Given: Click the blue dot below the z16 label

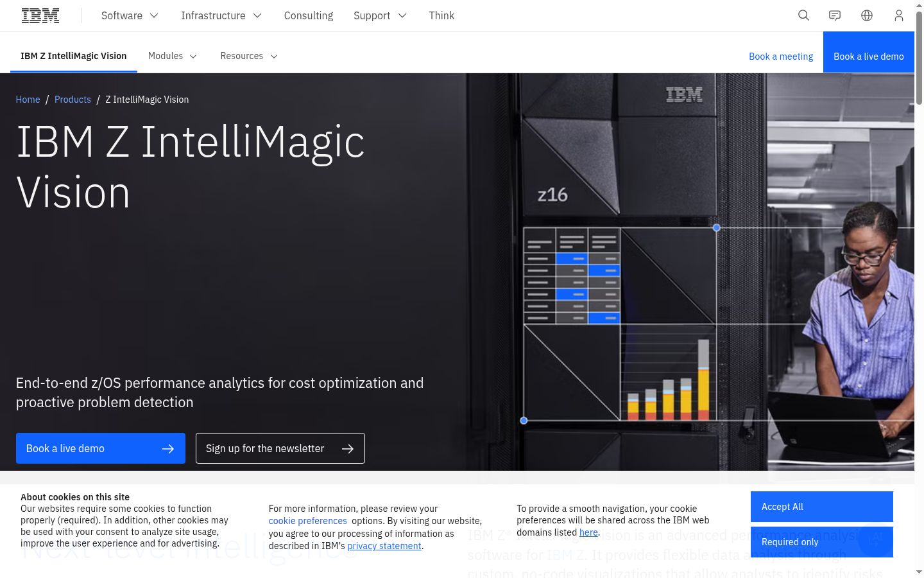Looking at the screenshot, I should [717, 228].
